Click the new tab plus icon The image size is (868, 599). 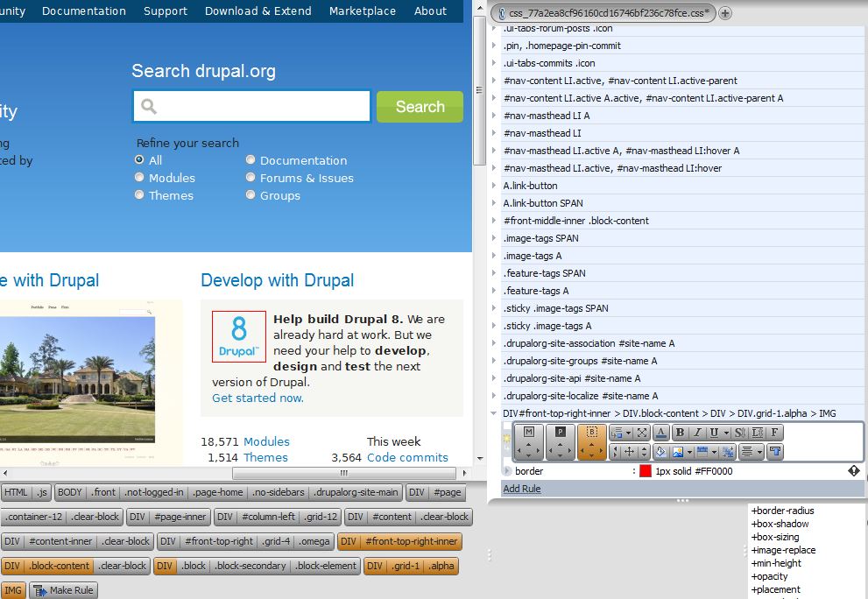(725, 13)
